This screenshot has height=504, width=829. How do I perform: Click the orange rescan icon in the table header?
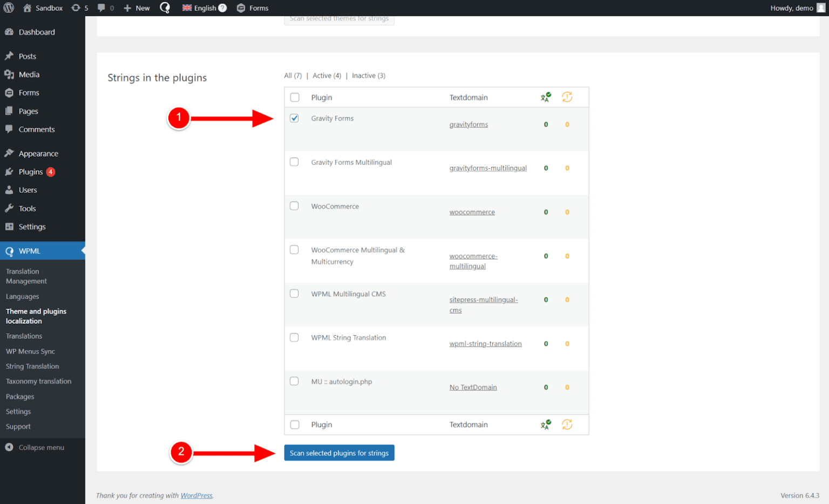tap(567, 97)
